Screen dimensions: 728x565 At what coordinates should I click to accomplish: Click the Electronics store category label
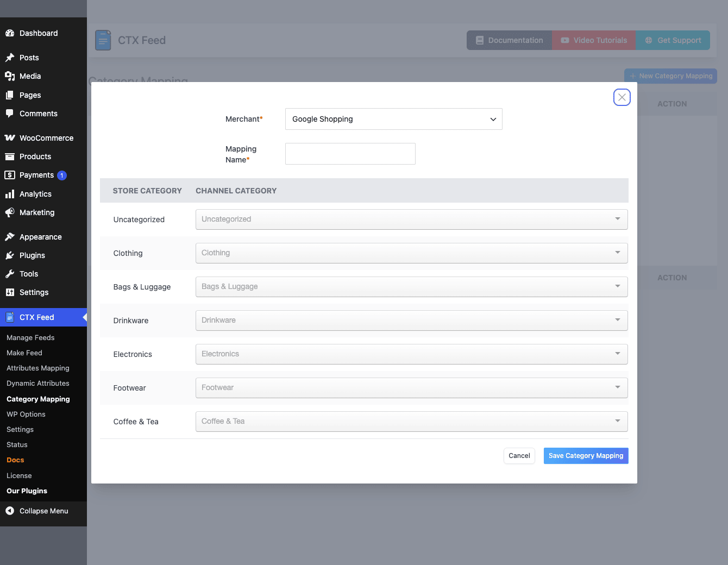pyautogui.click(x=133, y=354)
